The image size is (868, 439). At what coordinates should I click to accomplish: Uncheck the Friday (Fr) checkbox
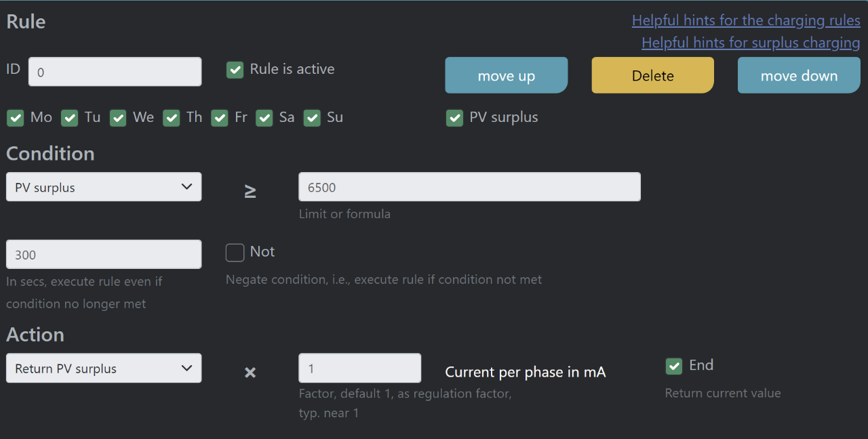219,118
